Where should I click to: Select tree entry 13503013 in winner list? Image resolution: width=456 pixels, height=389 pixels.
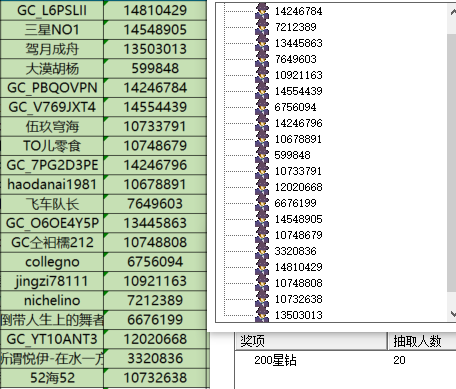coord(298,315)
